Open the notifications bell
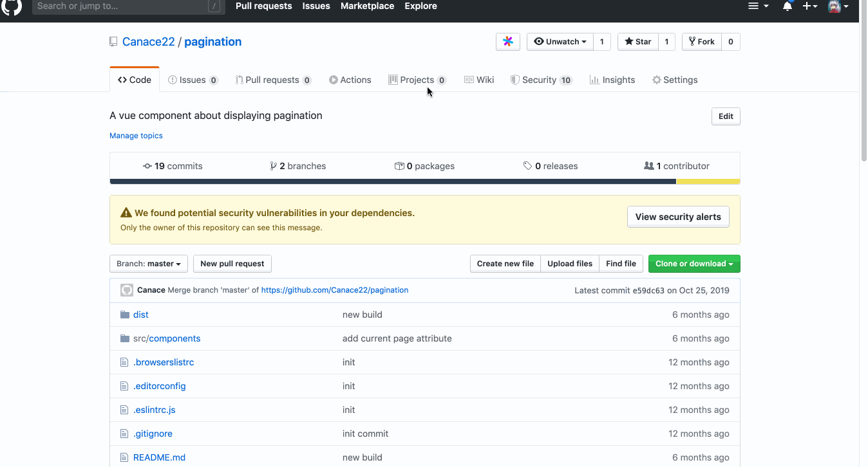This screenshot has width=868, height=467. coord(787,6)
